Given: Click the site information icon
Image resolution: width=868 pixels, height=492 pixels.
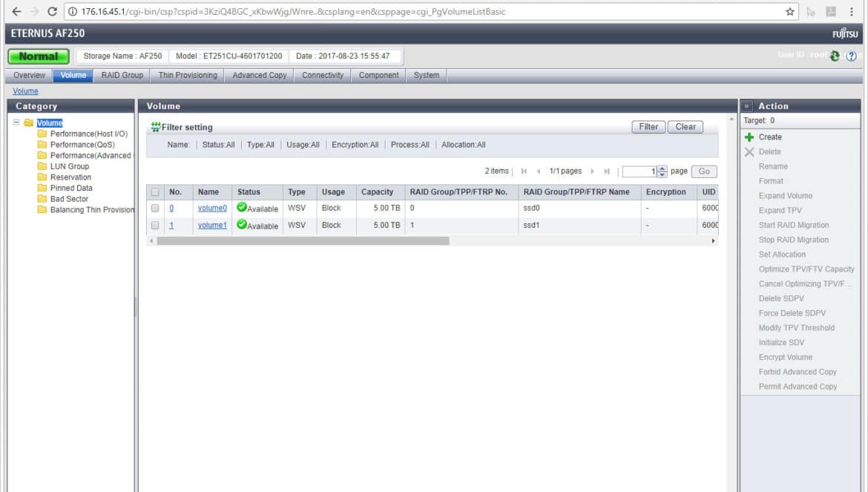Looking at the screenshot, I should [73, 12].
